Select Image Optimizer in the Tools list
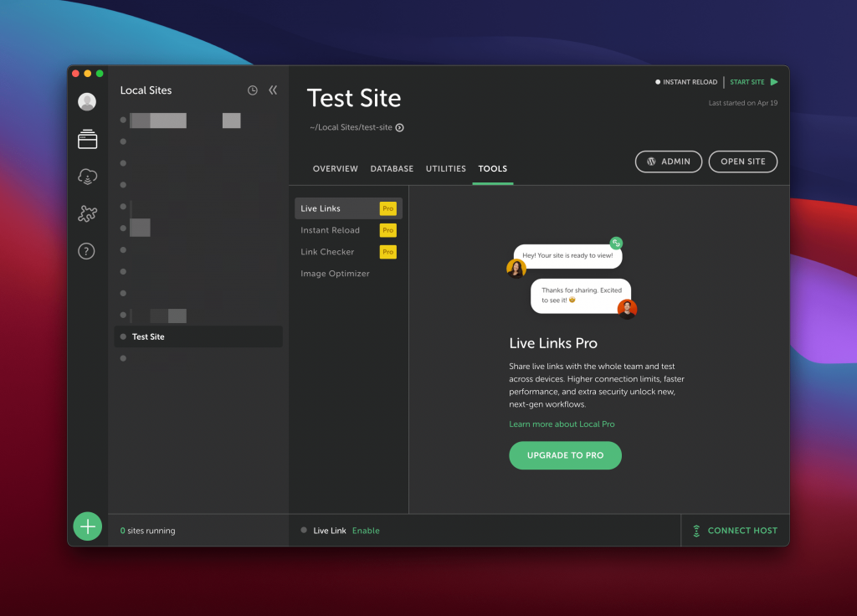 (x=334, y=273)
